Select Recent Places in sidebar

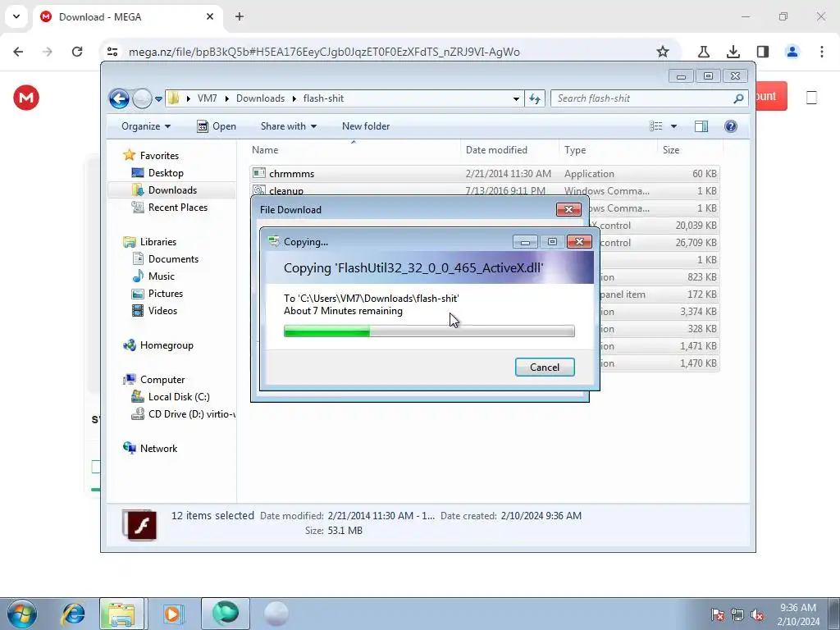click(x=177, y=208)
